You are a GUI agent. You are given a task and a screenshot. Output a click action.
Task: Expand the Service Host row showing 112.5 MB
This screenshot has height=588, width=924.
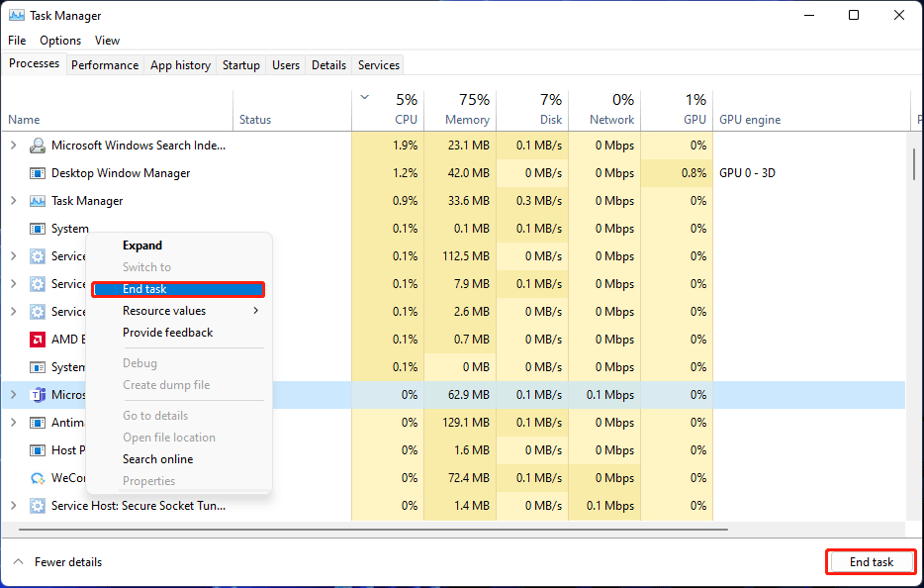tap(14, 256)
